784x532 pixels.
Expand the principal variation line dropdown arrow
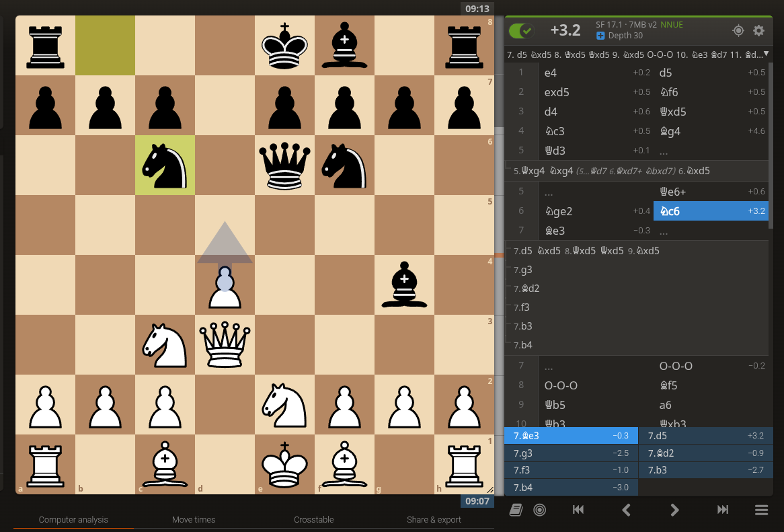point(765,54)
